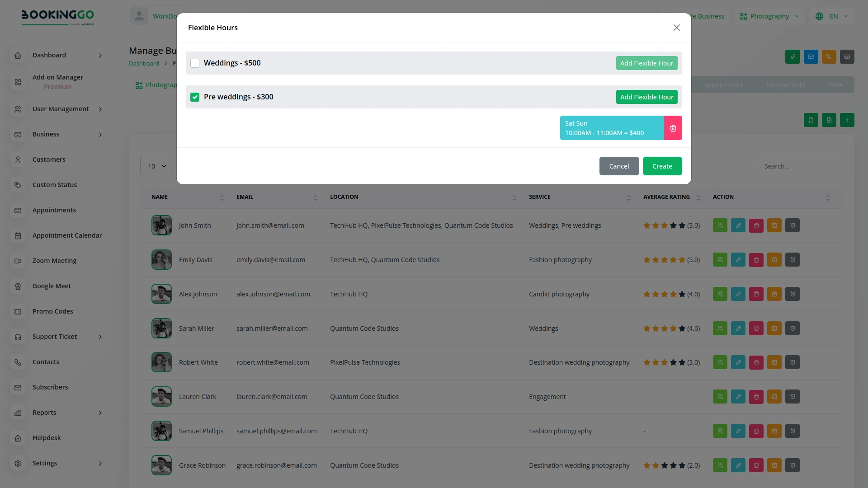The image size is (868, 488).
Task: Open the calendar icon for Emily Davis
Action: point(774,259)
